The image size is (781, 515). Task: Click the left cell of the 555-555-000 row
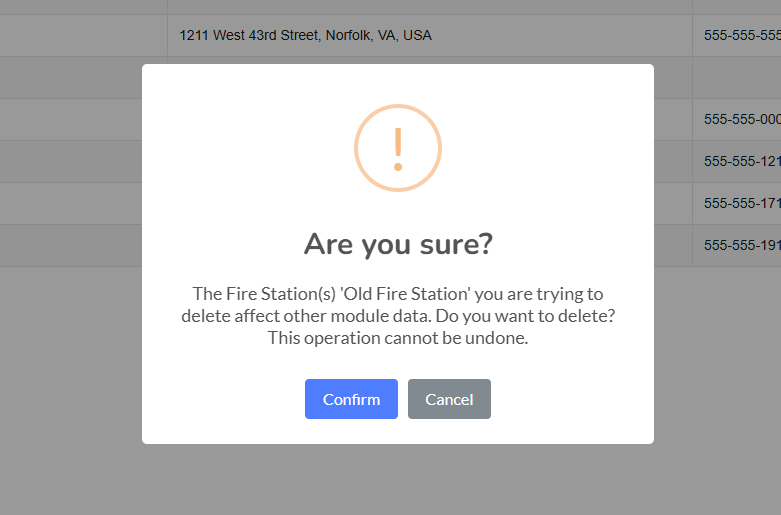pyautogui.click(x=71, y=119)
